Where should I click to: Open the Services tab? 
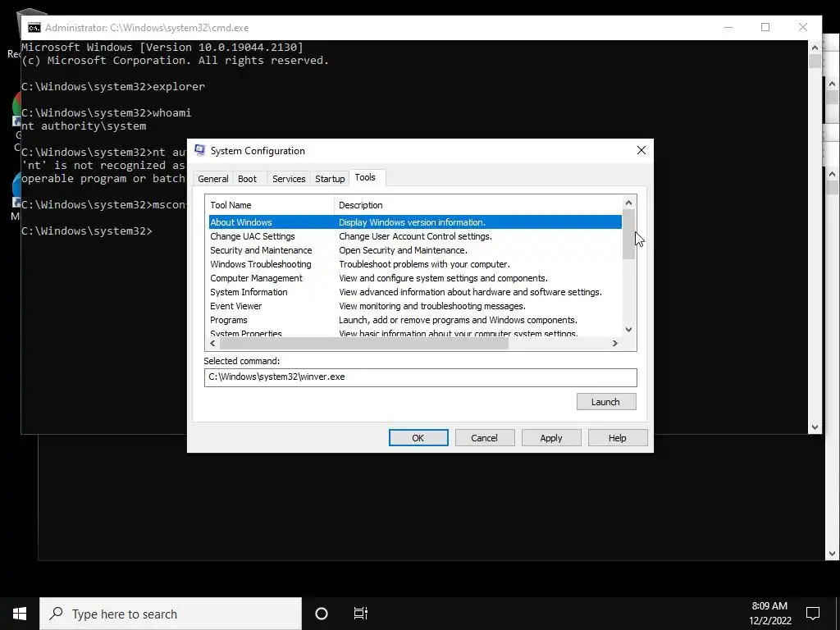[x=289, y=179]
